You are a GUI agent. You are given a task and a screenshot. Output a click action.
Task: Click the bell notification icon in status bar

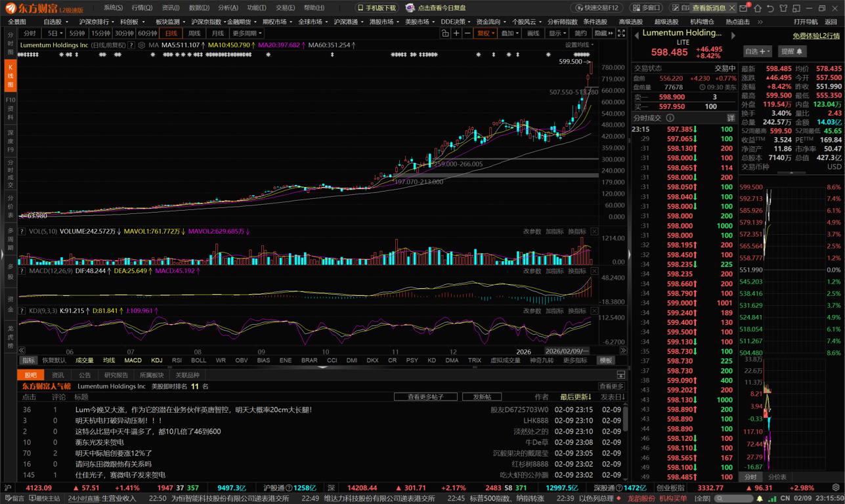760,499
